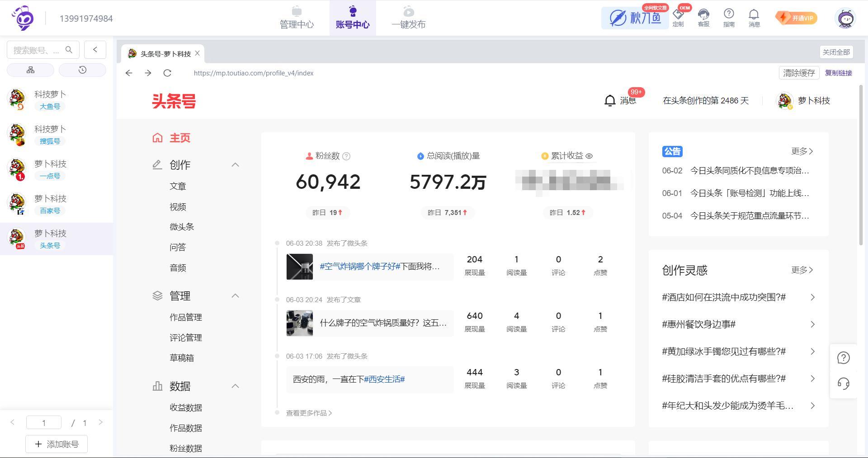Open the 指南 guide question-mark icon
Viewport: 868px width, 458px height.
tap(729, 17)
